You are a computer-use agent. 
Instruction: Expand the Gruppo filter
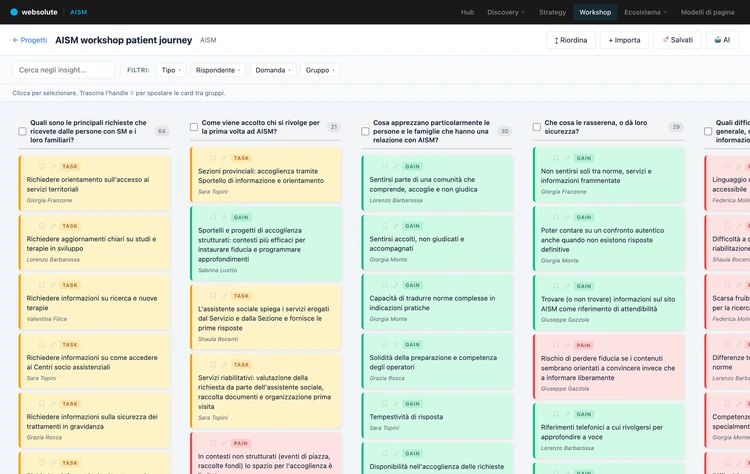(x=320, y=70)
